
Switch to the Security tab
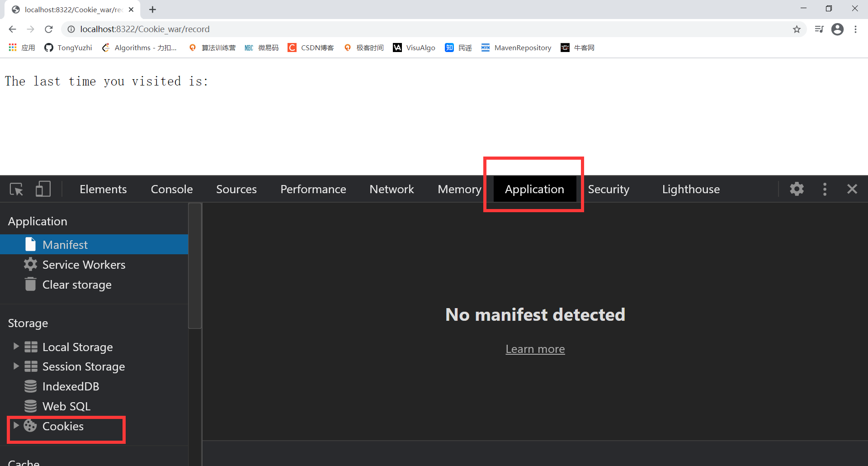pyautogui.click(x=609, y=189)
